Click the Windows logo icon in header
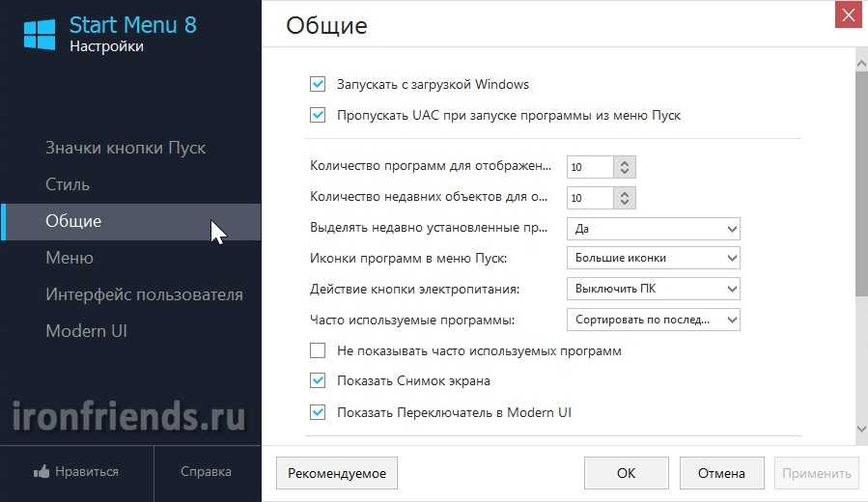The height and width of the screenshot is (502, 868). pos(40,35)
